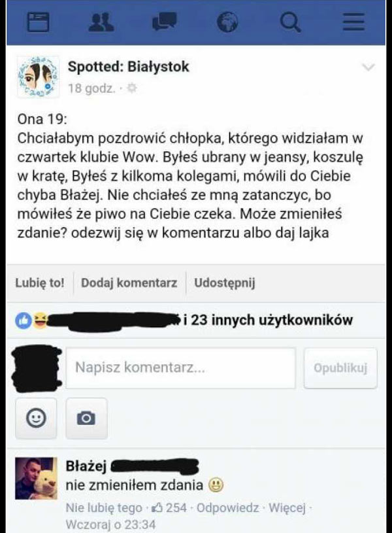Open Spotted: Białystok page name
This screenshot has height=533, width=392.
click(129, 66)
